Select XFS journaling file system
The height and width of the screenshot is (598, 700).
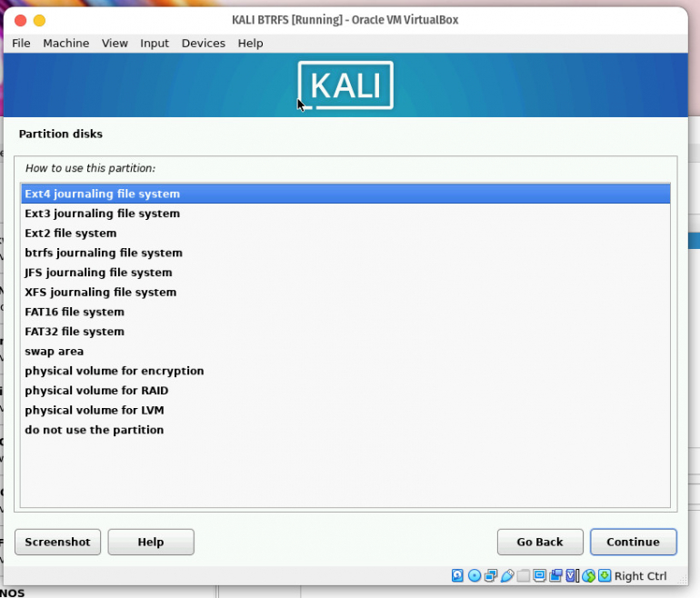tap(345, 292)
